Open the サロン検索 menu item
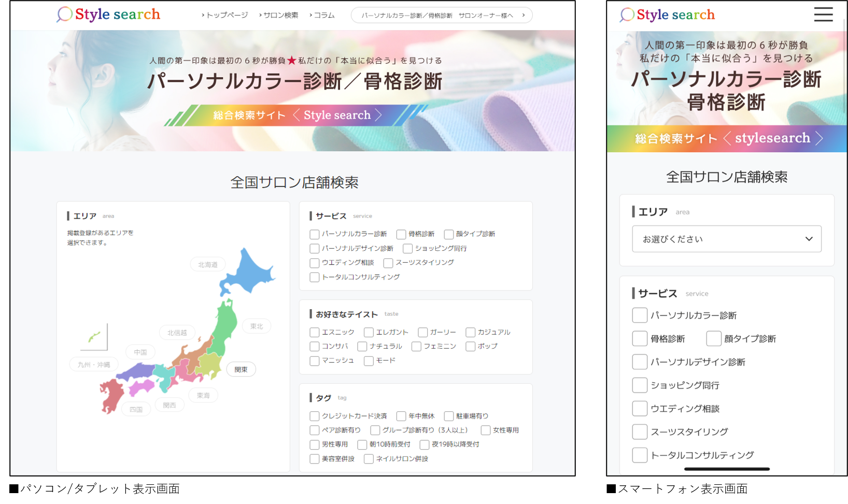The height and width of the screenshot is (504, 848). click(280, 15)
